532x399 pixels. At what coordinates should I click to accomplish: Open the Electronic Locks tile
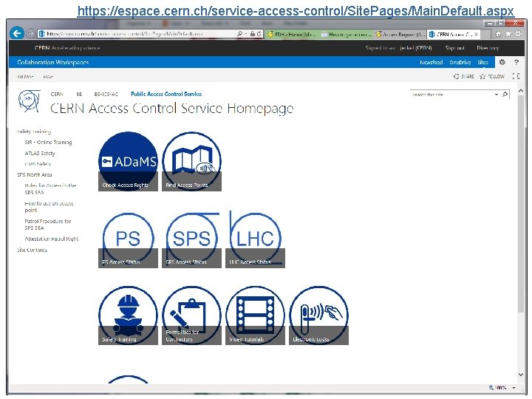[x=318, y=316]
